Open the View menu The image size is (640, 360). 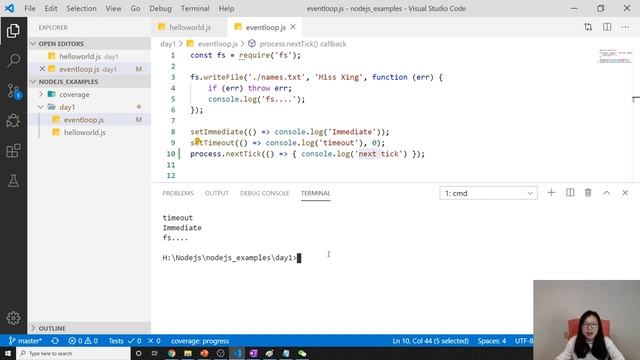113,8
